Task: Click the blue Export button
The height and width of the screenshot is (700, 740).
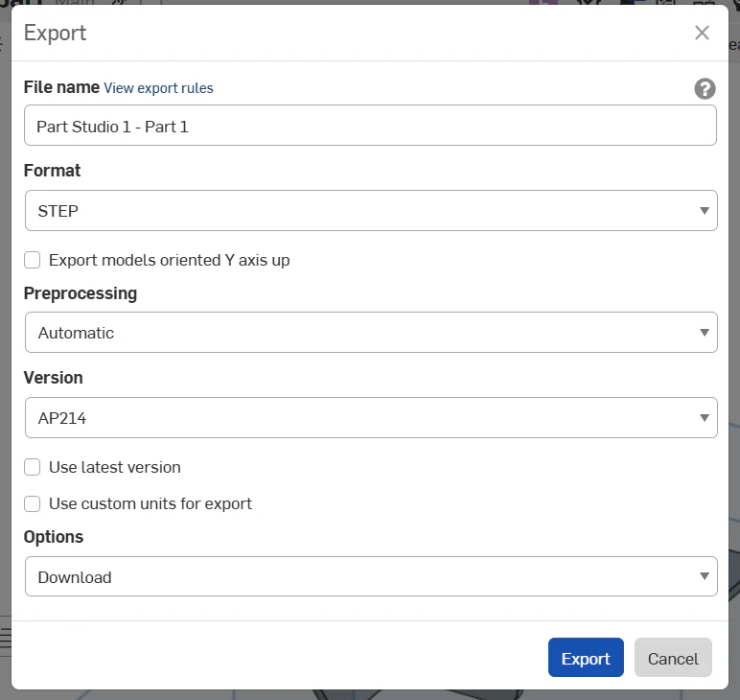Action: coord(586,658)
